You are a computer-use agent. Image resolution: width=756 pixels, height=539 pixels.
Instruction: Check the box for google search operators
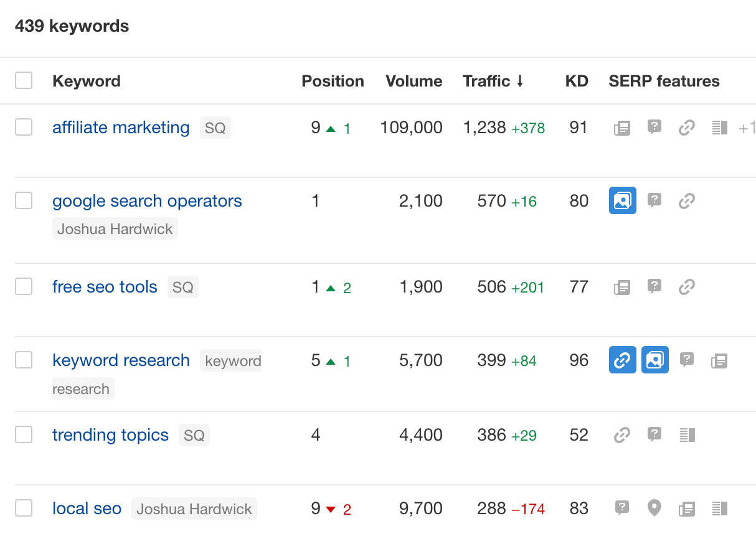pyautogui.click(x=24, y=200)
